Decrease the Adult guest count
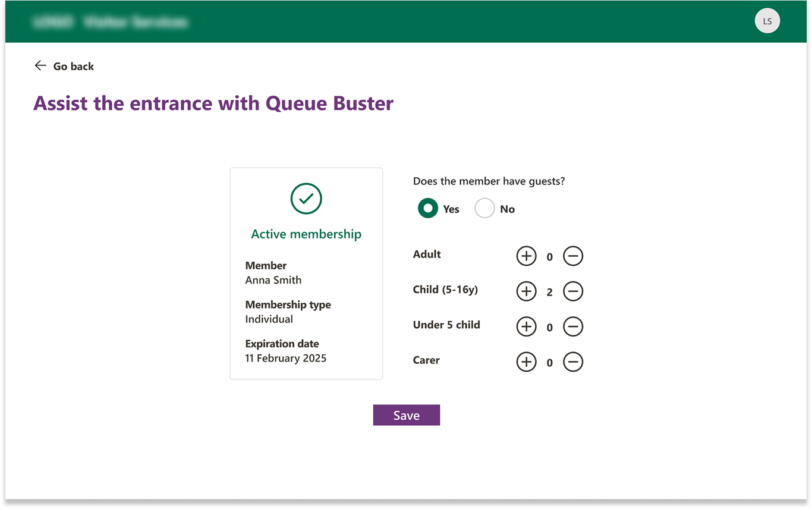This screenshot has height=509, width=812. click(x=573, y=256)
